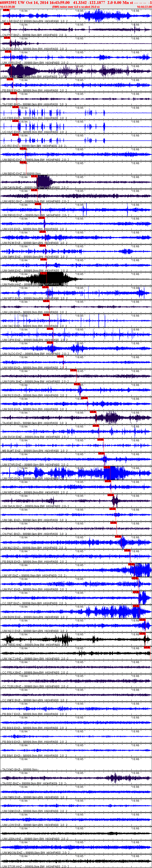Select the UW LEBA HHZ station label
The image size is (152, 868).
pos(35,839)
